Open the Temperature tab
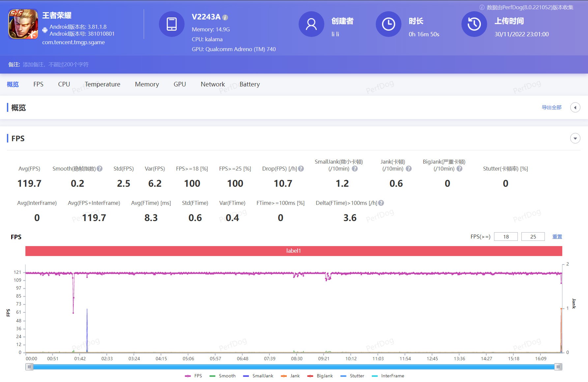The width and height of the screenshot is (588, 382). click(103, 84)
